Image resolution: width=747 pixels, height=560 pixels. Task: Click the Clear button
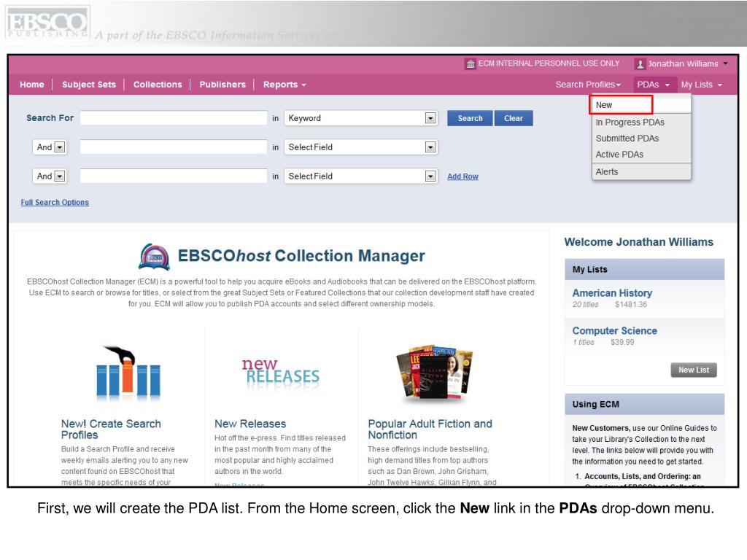click(513, 118)
